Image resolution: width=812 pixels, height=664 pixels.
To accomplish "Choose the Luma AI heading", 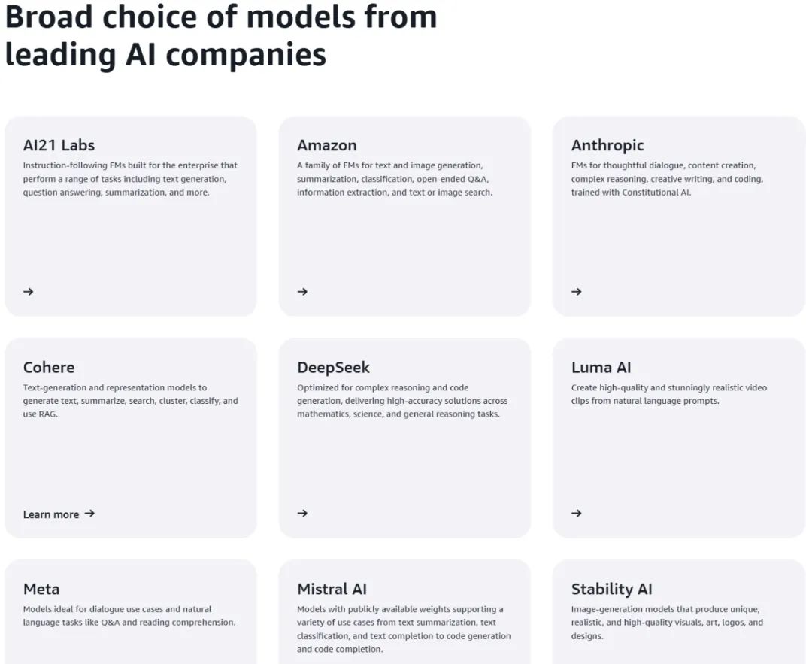I will pyautogui.click(x=601, y=367).
